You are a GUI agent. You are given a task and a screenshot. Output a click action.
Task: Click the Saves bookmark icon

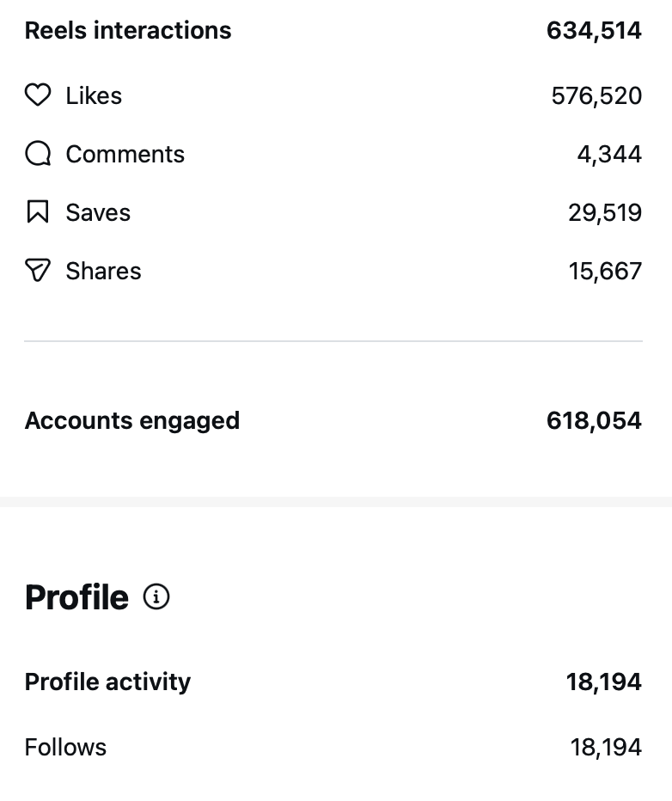(x=38, y=212)
